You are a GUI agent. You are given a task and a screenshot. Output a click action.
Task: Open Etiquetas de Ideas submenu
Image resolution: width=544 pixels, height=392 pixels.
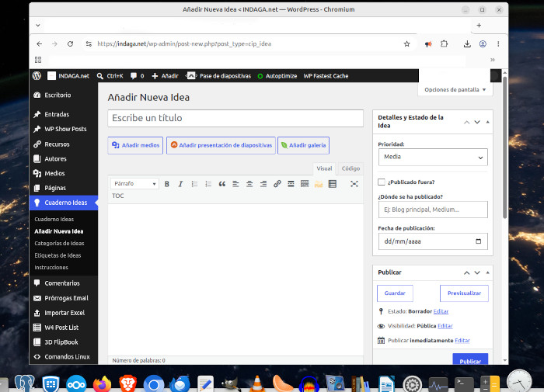(58, 255)
